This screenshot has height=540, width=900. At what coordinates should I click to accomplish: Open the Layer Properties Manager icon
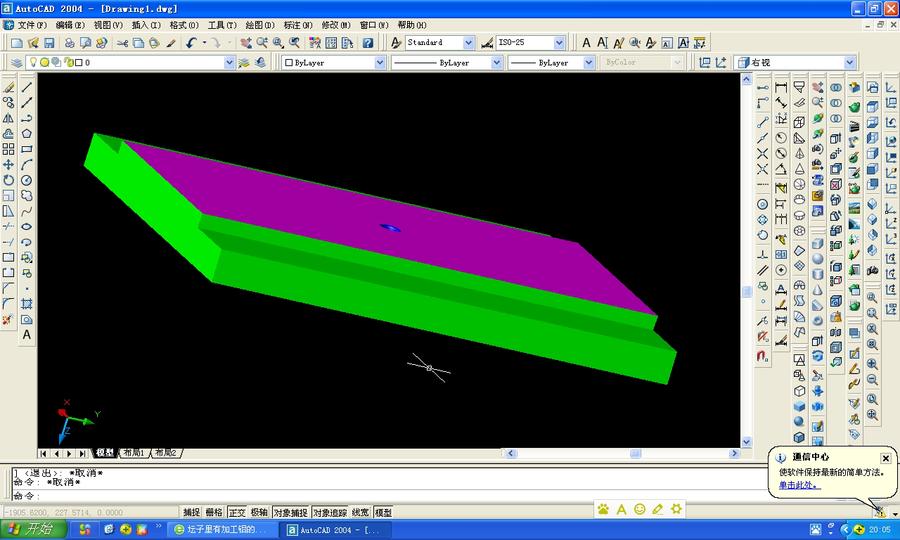[17, 63]
